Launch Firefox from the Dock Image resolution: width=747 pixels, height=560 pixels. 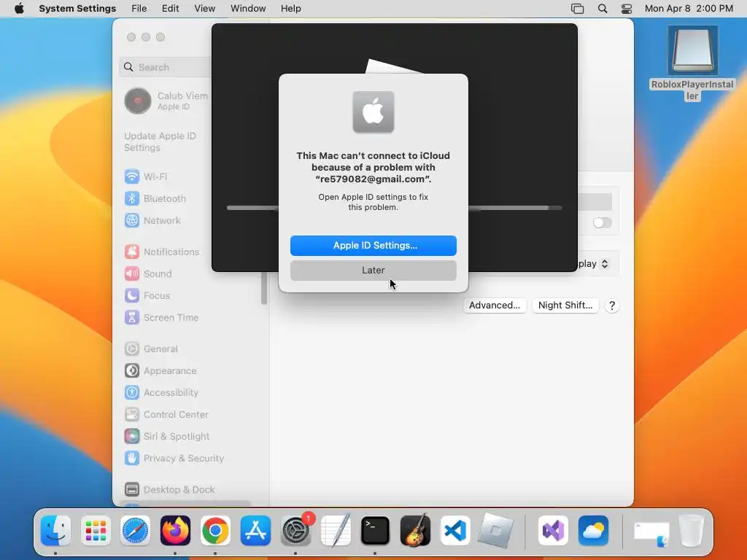pyautogui.click(x=175, y=531)
